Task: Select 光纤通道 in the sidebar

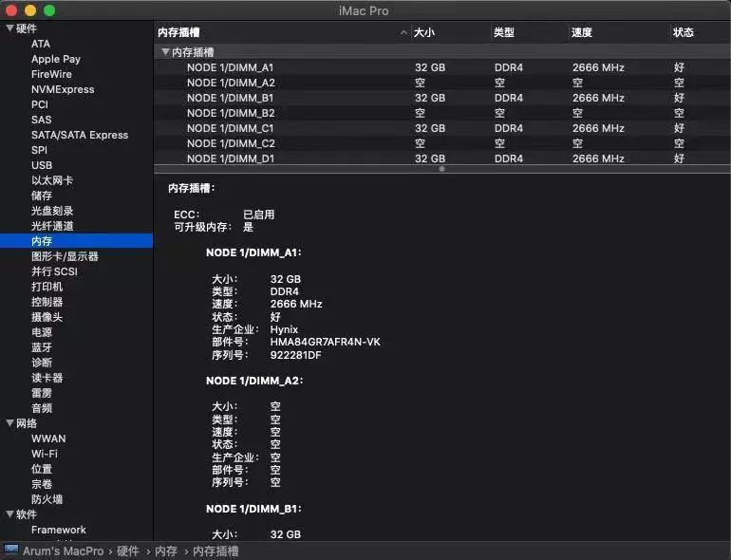Action: pyautogui.click(x=52, y=226)
